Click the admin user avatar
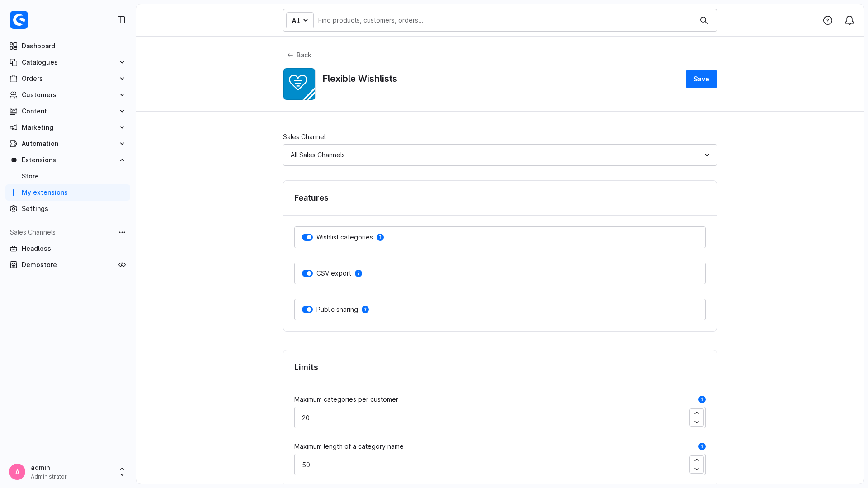This screenshot has width=868, height=488. coord(17,472)
